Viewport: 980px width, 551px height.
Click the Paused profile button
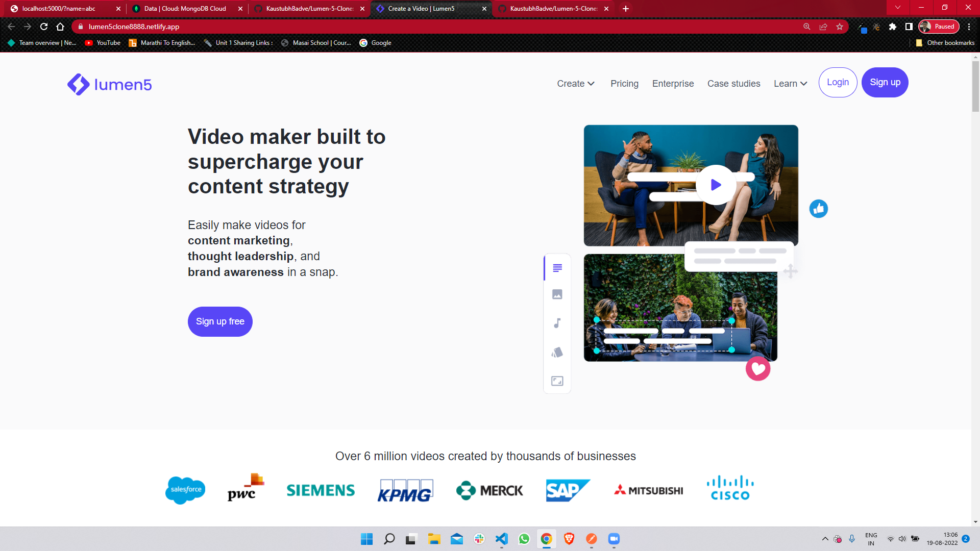point(939,27)
